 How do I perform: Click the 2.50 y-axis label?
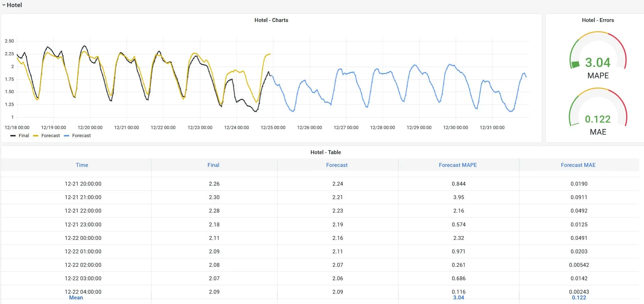9,41
